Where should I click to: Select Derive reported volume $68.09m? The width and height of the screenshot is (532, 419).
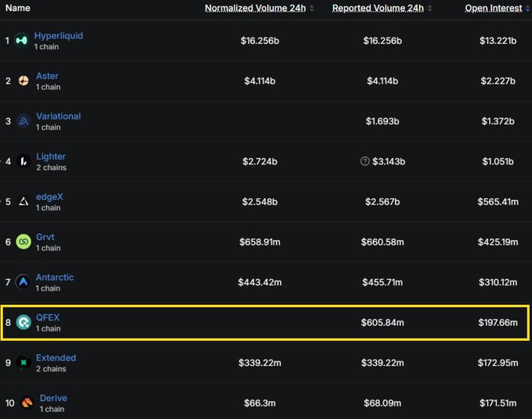click(383, 403)
